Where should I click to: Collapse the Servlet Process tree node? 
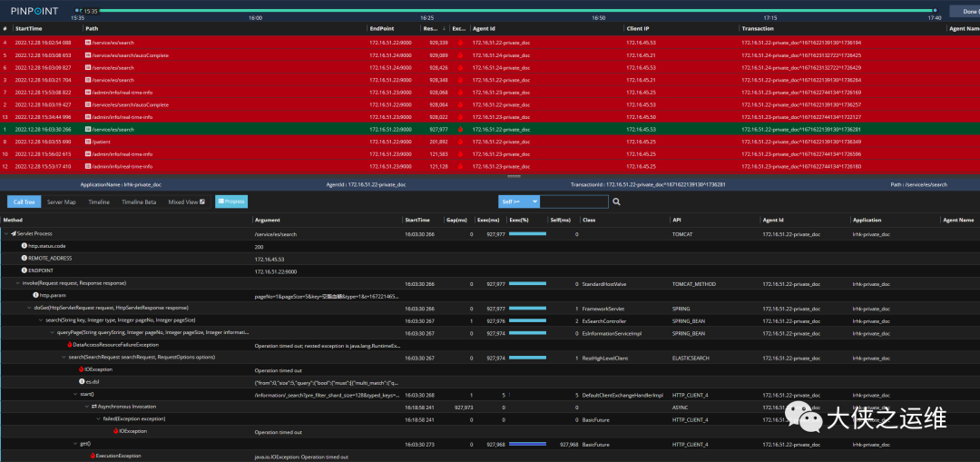pos(5,234)
